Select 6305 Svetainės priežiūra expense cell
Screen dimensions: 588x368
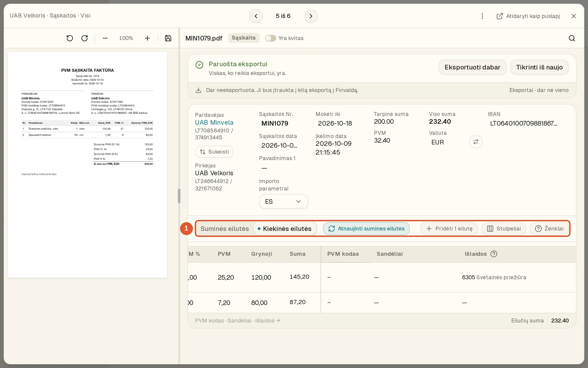click(x=494, y=277)
